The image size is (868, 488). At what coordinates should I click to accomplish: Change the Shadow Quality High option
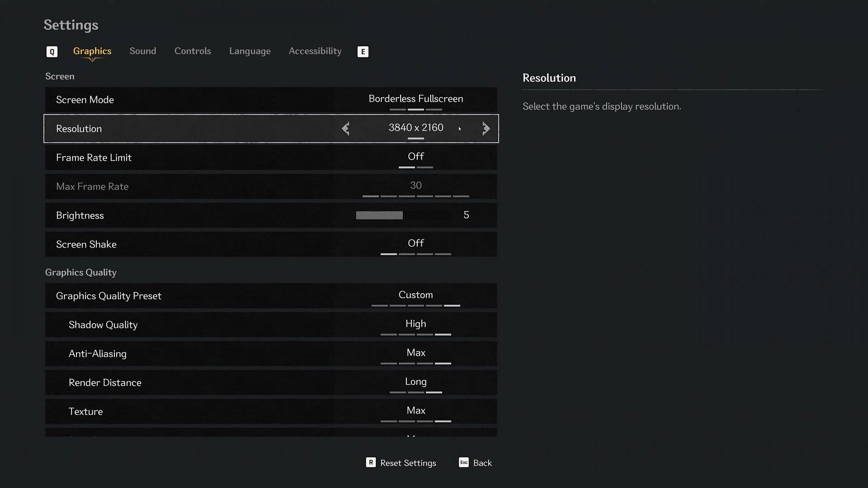tap(415, 324)
